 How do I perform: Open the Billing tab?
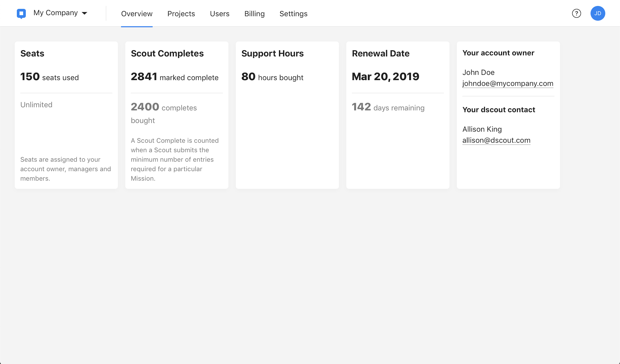click(x=254, y=14)
